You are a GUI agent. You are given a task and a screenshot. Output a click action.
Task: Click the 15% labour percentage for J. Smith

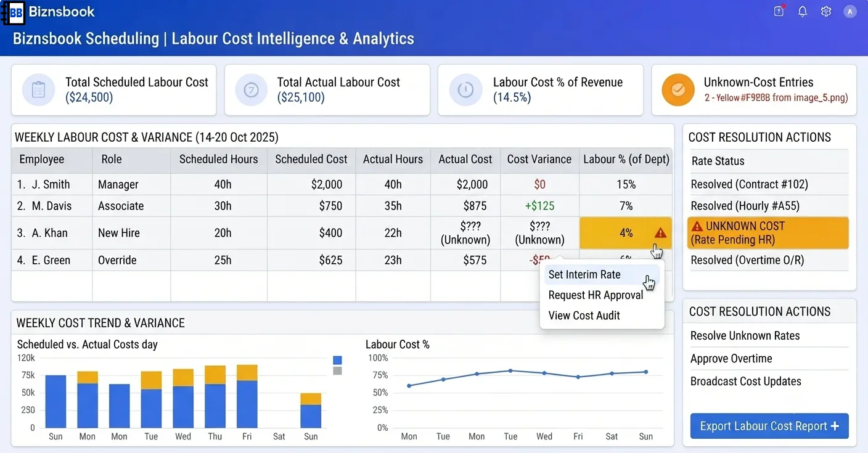[x=626, y=184]
